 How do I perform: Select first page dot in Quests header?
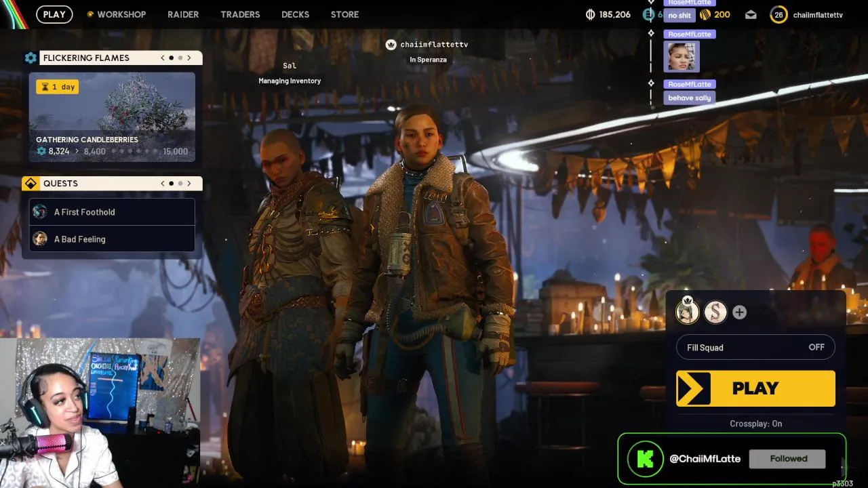(x=172, y=183)
